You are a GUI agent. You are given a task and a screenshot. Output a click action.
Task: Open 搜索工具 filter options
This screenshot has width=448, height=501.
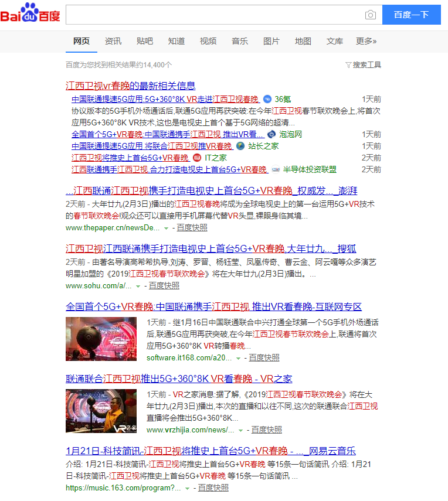point(364,64)
